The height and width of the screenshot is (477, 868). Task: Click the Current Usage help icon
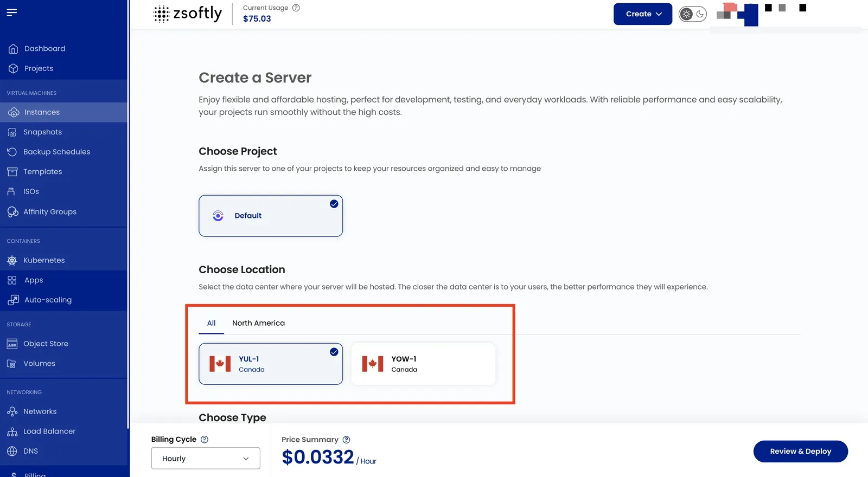click(x=296, y=8)
